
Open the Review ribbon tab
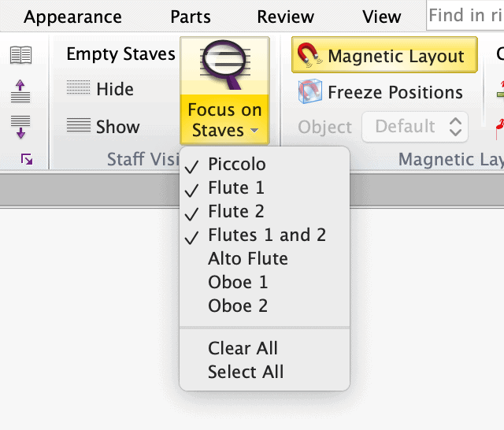285,17
